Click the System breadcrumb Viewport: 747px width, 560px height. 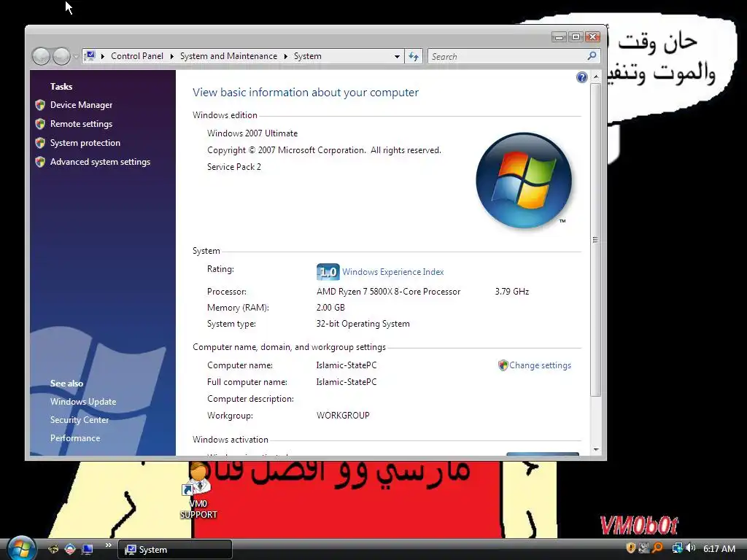[308, 56]
